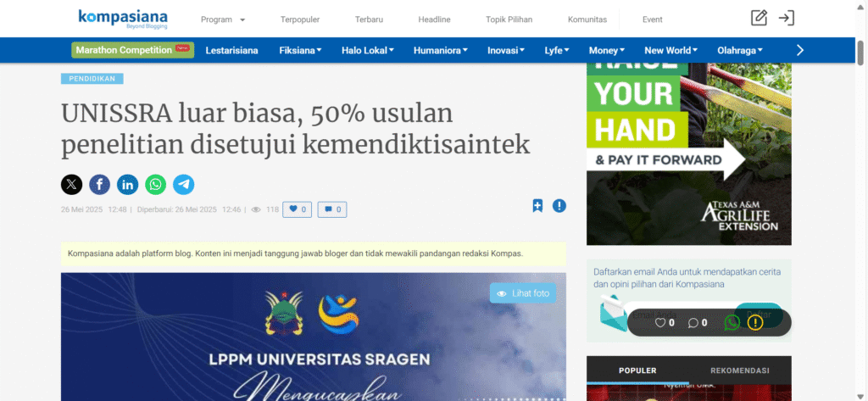Expand the Lyfe category menu
Viewport: 868px width, 401px height.
coord(557,50)
